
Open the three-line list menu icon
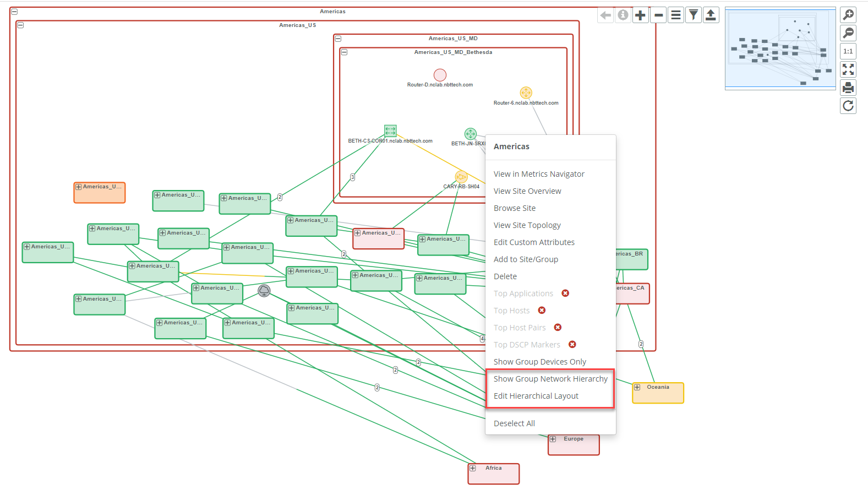tap(676, 15)
